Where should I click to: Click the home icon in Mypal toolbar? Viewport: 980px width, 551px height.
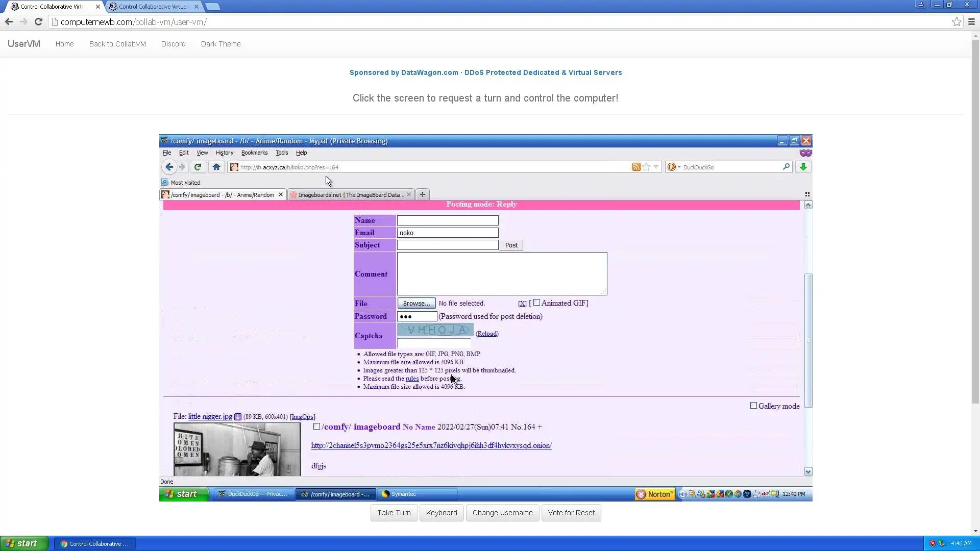(216, 167)
